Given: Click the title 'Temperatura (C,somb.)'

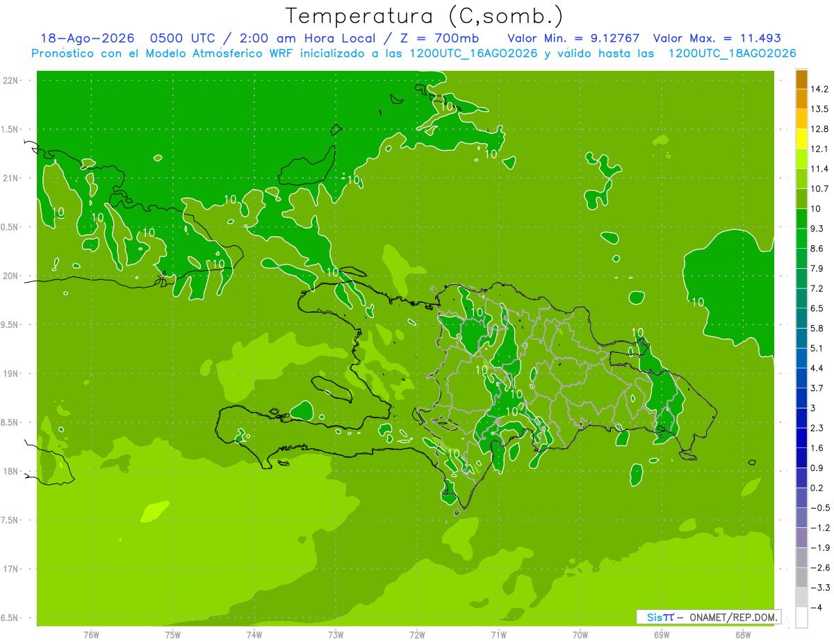Looking at the screenshot, I should point(425,16).
